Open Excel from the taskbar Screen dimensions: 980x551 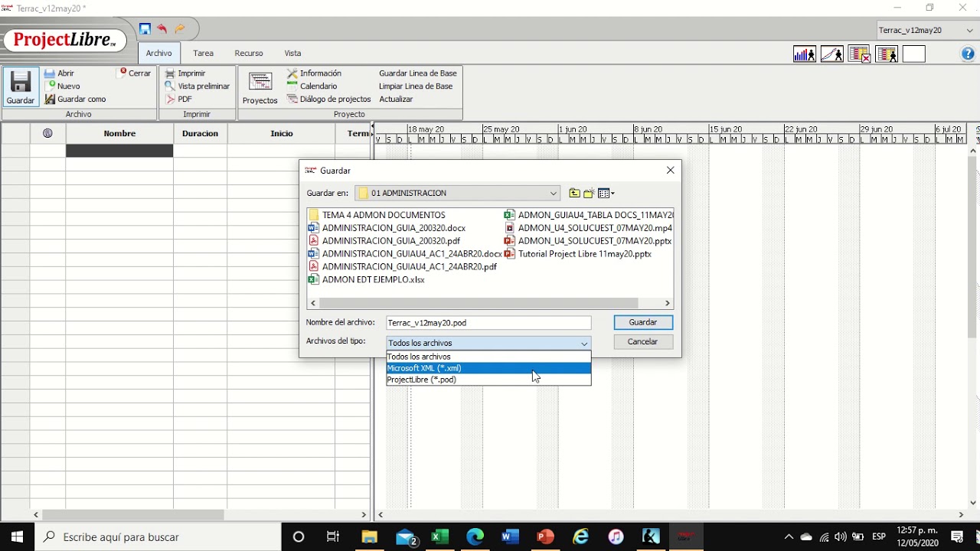[439, 537]
